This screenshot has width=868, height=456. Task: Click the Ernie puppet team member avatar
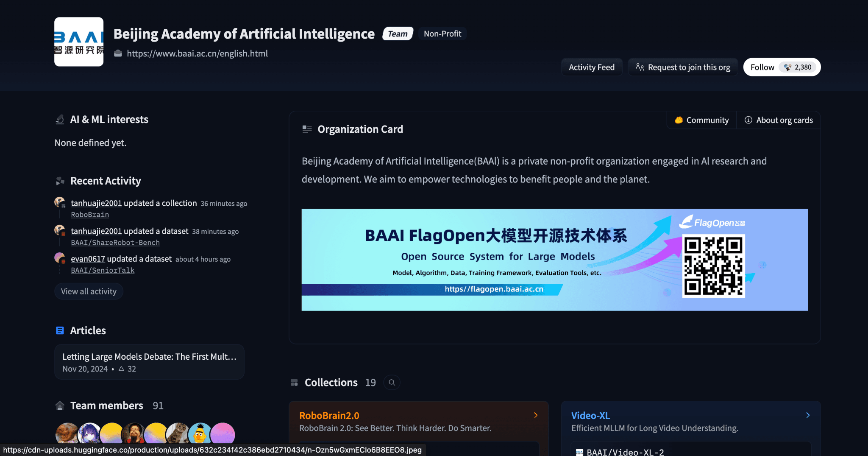pyautogui.click(x=200, y=434)
